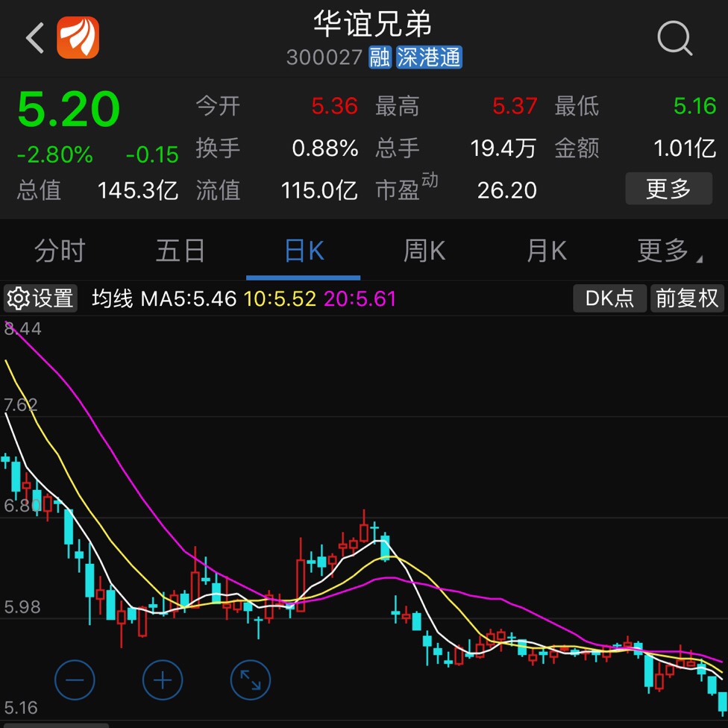Tap the opening price 5.36
This screenshot has height=728, width=728.
[x=334, y=107]
